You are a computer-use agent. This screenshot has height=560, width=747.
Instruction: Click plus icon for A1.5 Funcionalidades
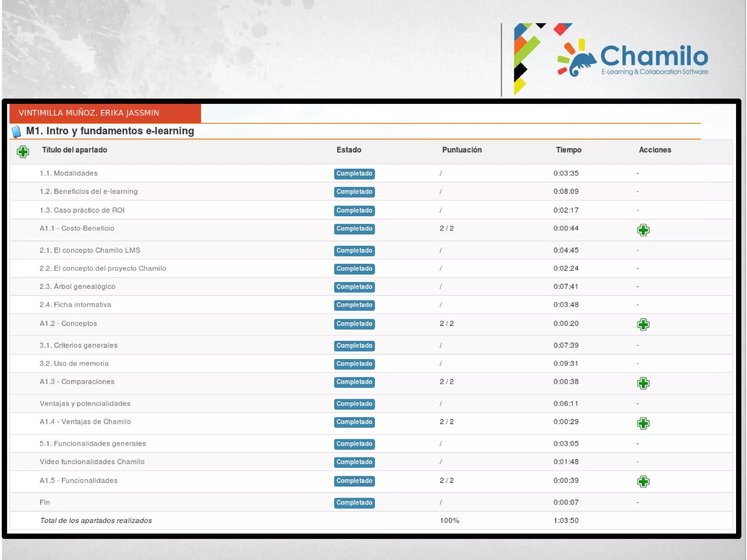643,482
